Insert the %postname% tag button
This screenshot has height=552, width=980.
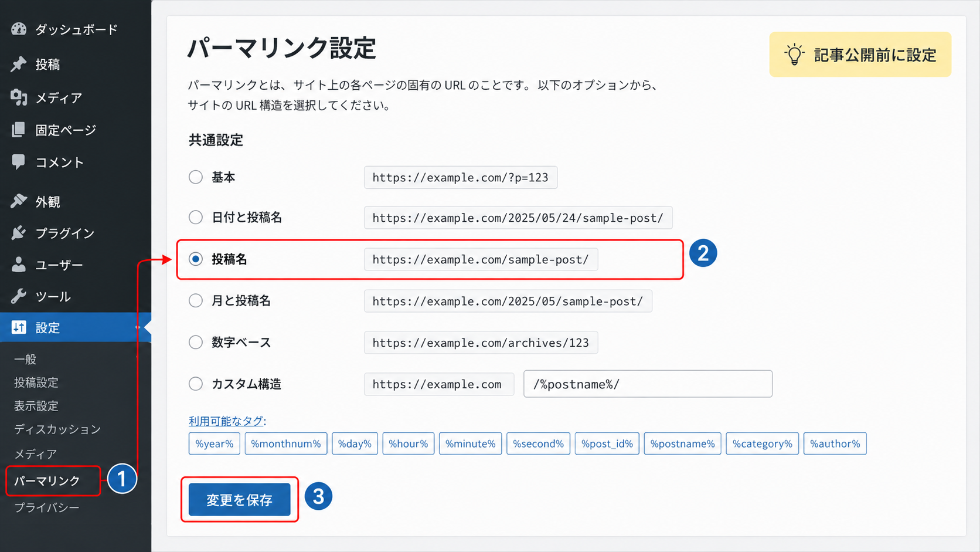coord(682,443)
